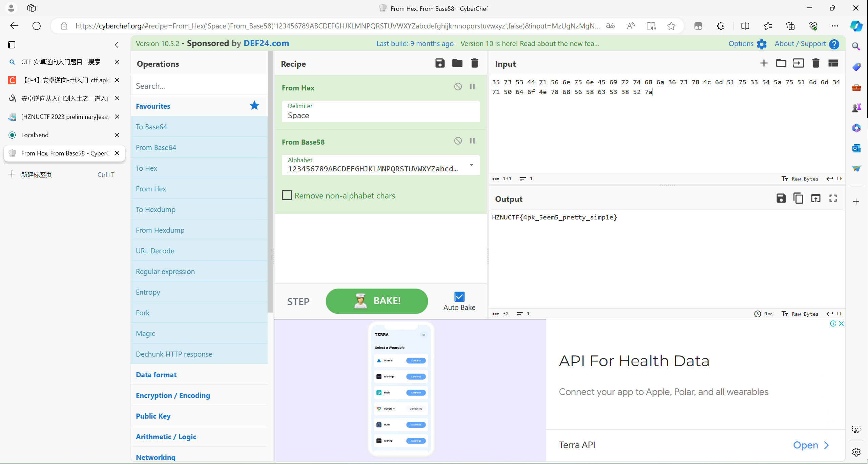
Task: Click the browser address bar
Action: pyautogui.click(x=337, y=26)
